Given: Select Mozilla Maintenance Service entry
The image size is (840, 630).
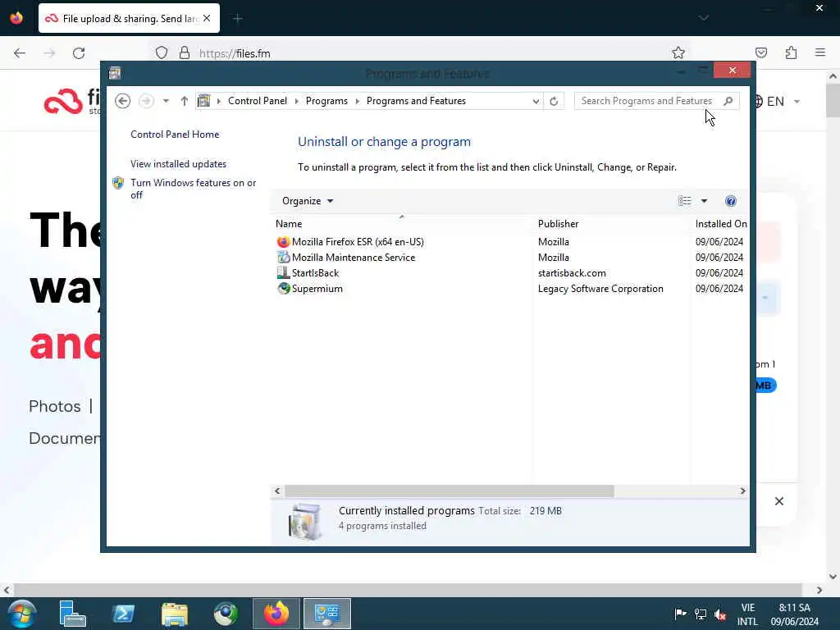Looking at the screenshot, I should pos(354,258).
